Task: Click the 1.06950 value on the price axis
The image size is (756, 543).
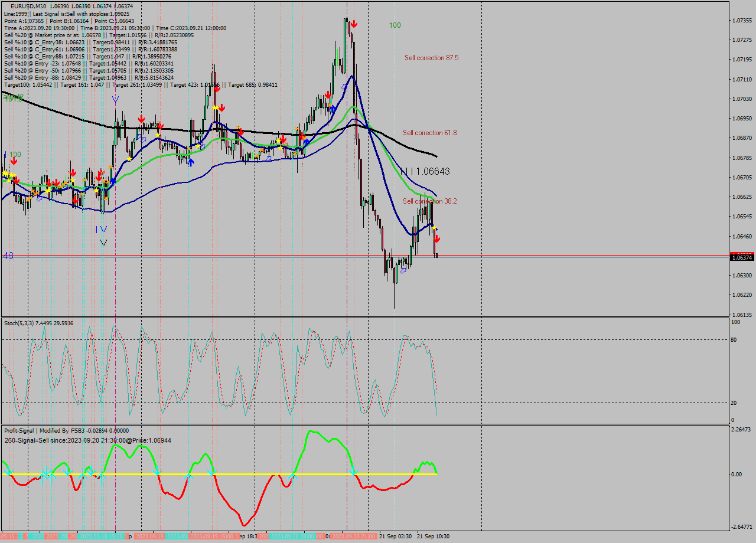Action: 742,119
